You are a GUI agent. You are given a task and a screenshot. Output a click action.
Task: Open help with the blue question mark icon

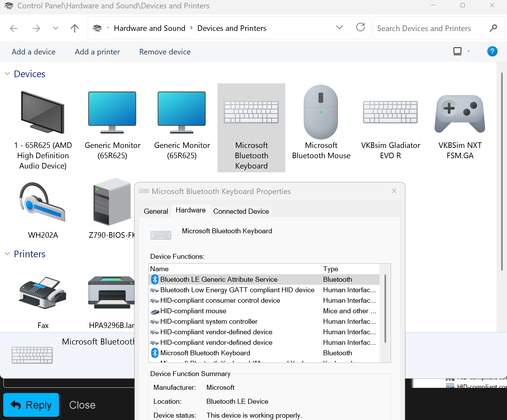(492, 51)
